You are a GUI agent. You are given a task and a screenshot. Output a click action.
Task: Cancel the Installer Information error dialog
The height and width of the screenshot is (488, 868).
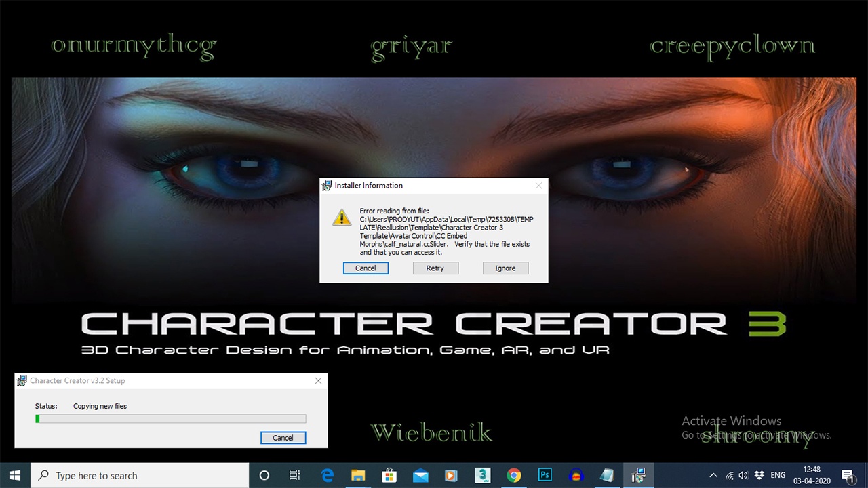pyautogui.click(x=366, y=268)
